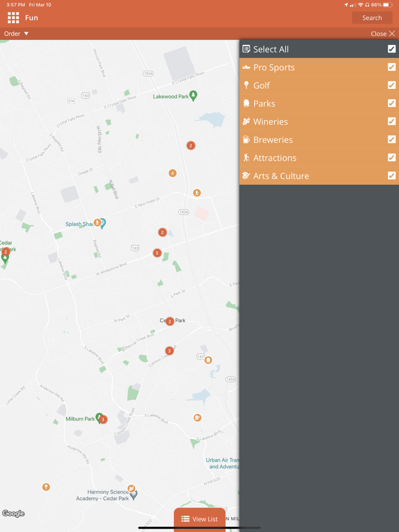Click the Golf ball-and-tee filter icon
This screenshot has width=399, height=532.
point(246,85)
